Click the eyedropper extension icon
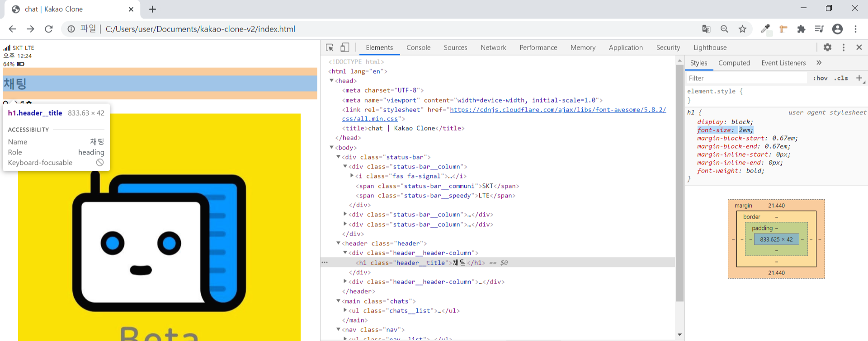The image size is (868, 341). click(765, 29)
